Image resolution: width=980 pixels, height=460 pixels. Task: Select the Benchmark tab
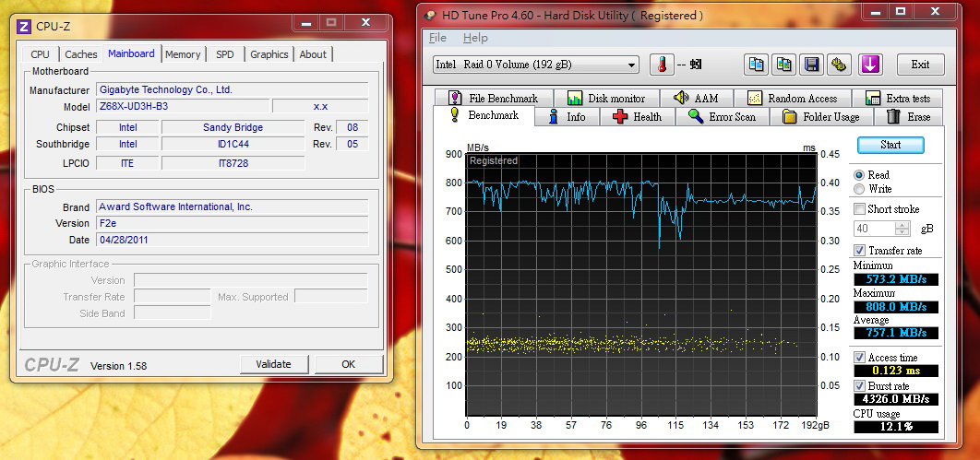(484, 115)
